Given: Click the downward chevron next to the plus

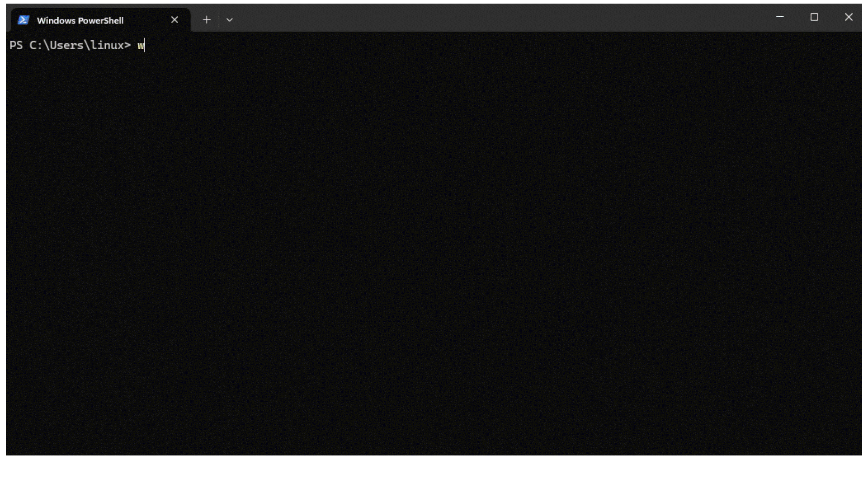Looking at the screenshot, I should click(x=230, y=19).
